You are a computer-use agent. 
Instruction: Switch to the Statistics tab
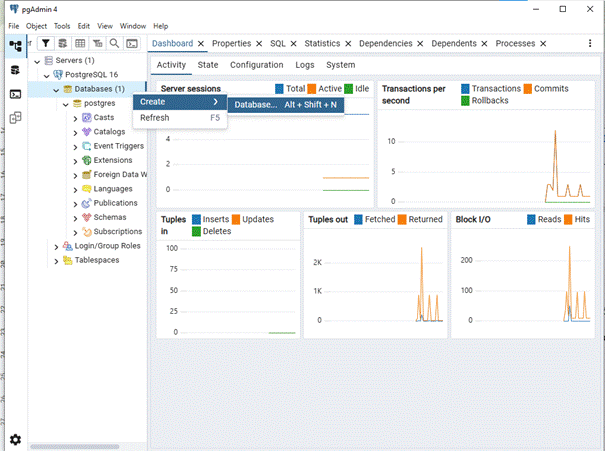pos(322,44)
